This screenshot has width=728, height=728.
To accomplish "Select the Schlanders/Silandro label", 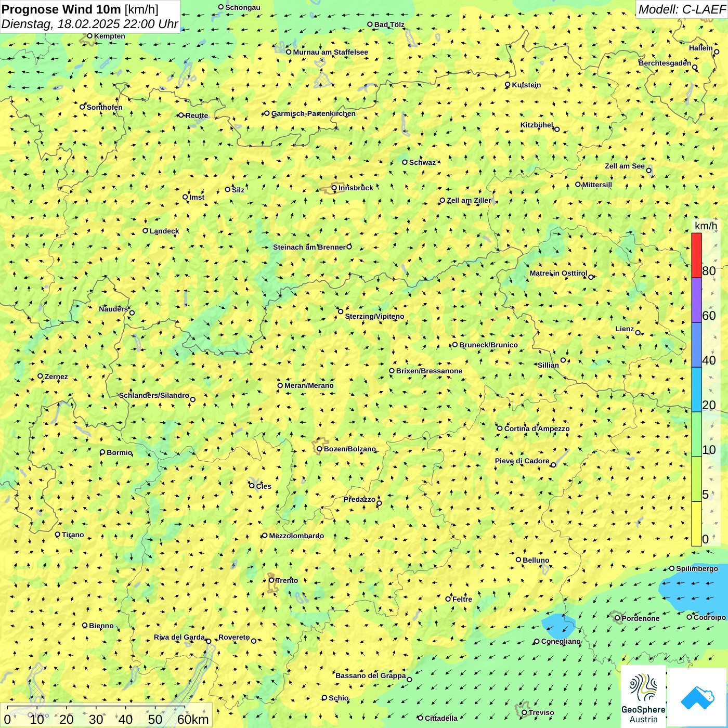I will [154, 395].
